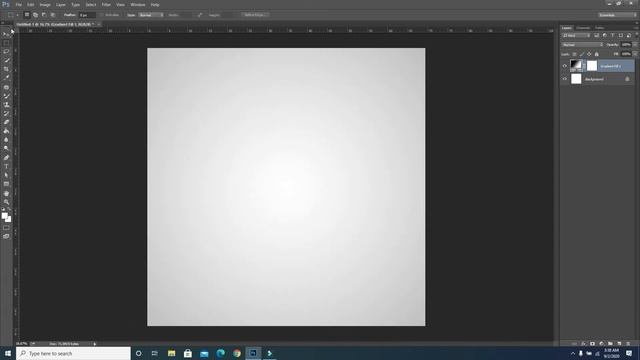
Task: Open the Opacity slider dropdown arrow
Action: [x=635, y=44]
